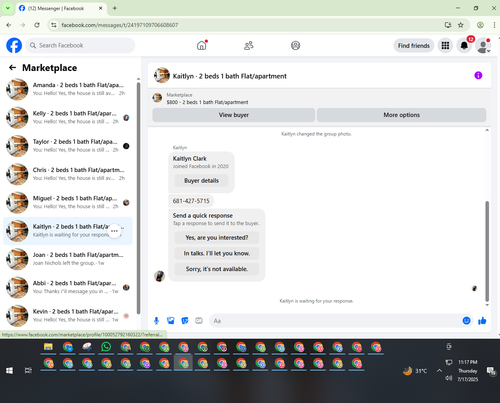Click Kaitlyn's avatar in chat header

click(162, 76)
